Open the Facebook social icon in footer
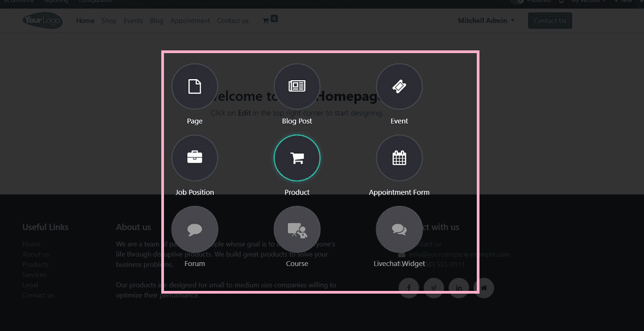Viewport: 644px width, 331px height. click(409, 288)
